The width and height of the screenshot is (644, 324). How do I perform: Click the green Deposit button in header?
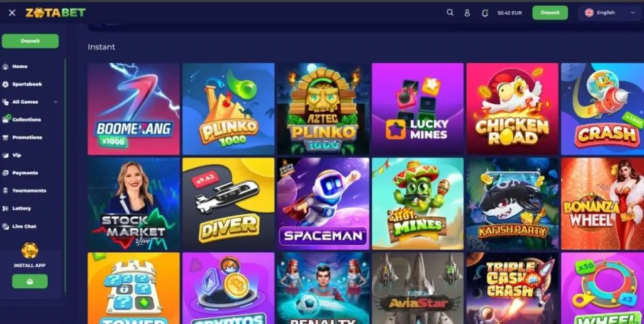pos(550,13)
